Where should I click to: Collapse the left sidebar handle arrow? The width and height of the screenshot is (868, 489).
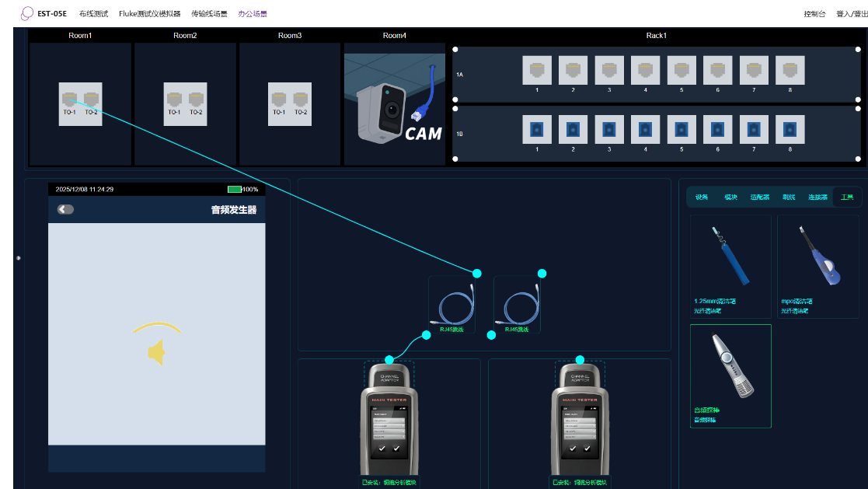tap(19, 257)
